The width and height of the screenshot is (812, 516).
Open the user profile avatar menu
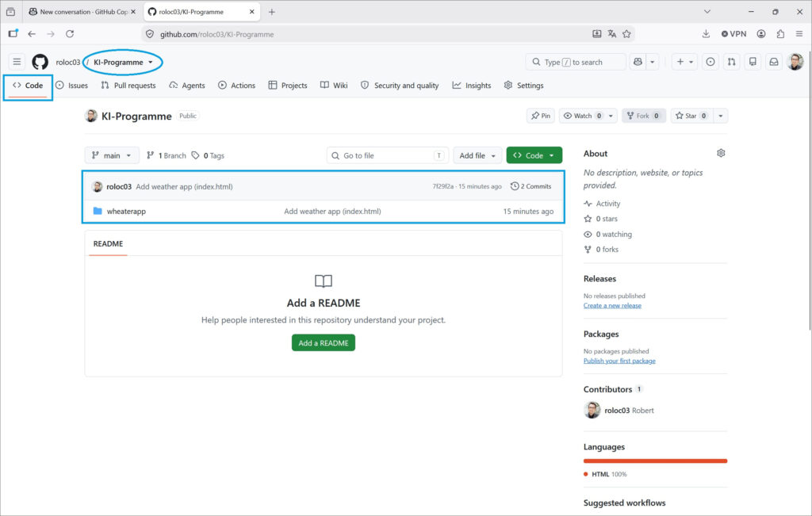795,62
